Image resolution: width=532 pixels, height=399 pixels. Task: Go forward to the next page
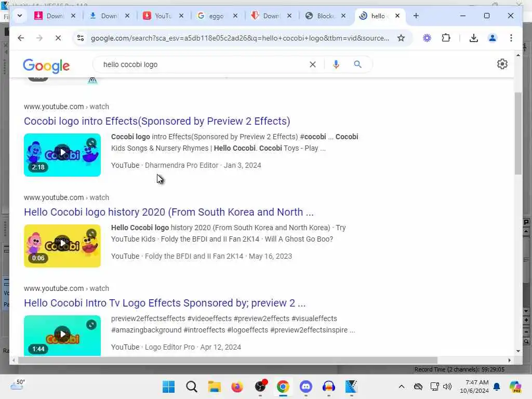tap(39, 38)
